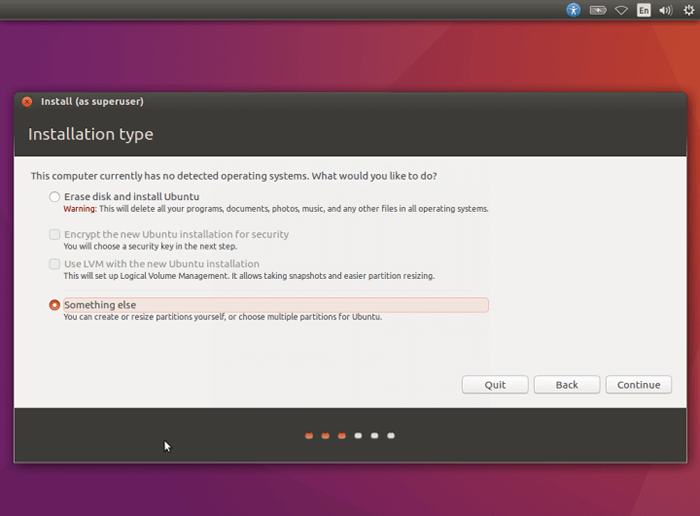
Task: Click the fourth white progress dot
Action: (358, 436)
